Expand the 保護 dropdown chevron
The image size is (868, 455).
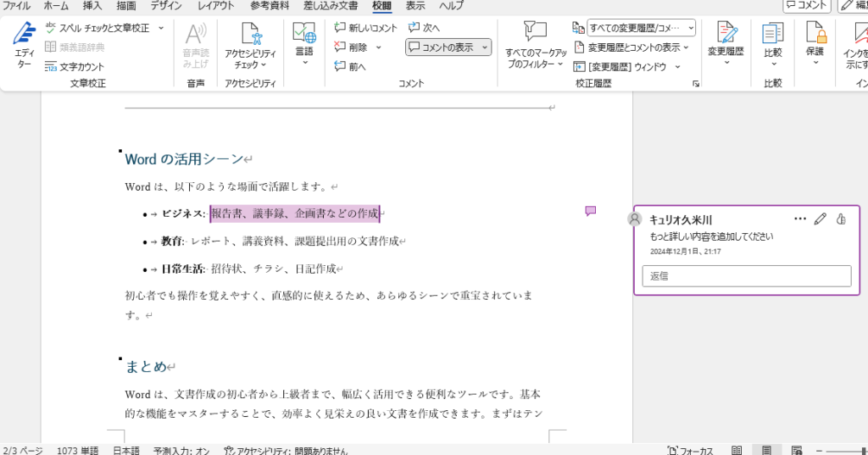pos(815,63)
